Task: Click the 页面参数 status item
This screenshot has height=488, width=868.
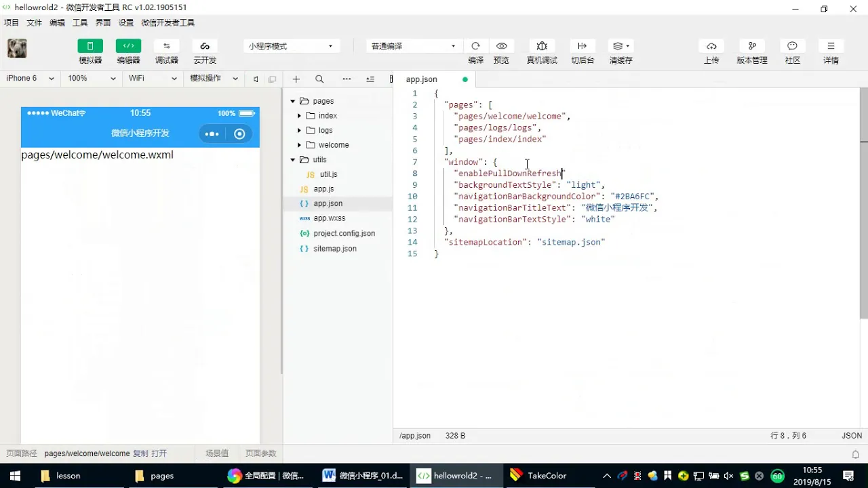Action: coord(261,453)
